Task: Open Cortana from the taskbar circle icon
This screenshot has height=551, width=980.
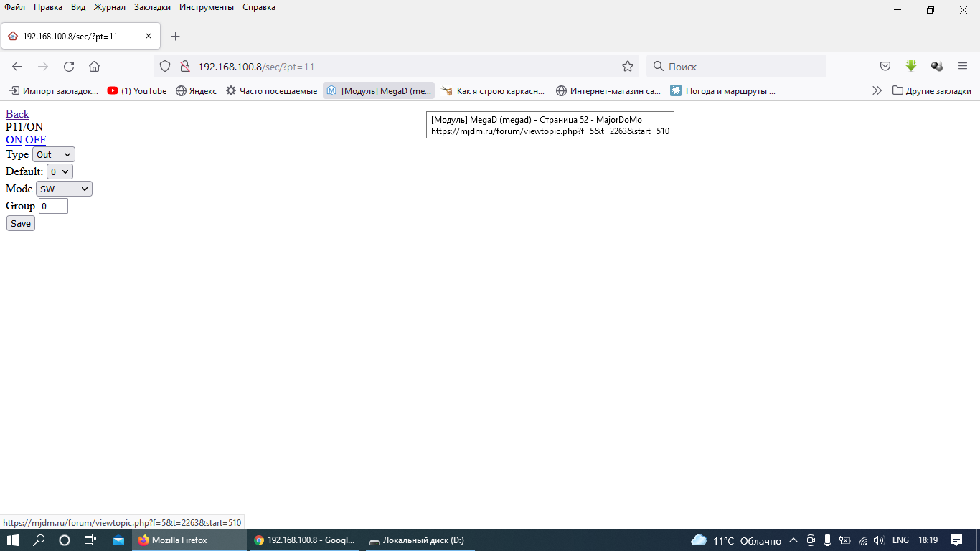Action: click(65, 540)
